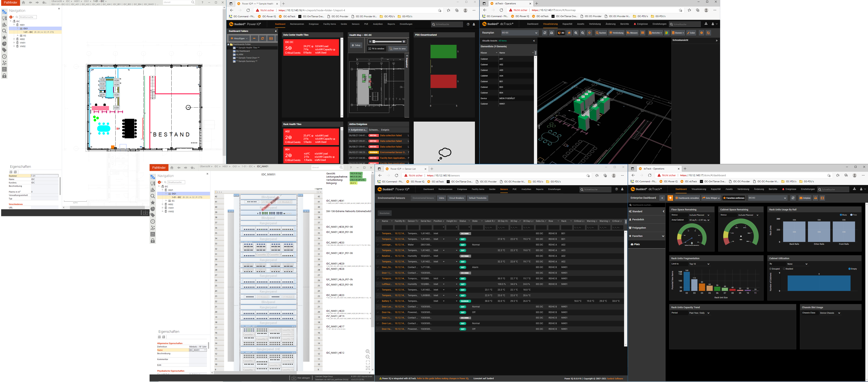
Task: Open Kapazität menu in dcTrack floormap window
Action: point(568,24)
